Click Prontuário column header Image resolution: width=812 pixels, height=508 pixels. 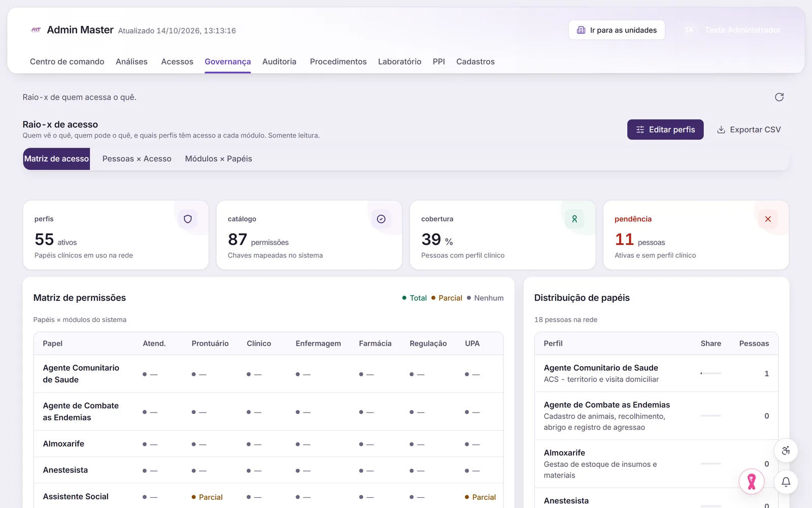click(x=210, y=343)
